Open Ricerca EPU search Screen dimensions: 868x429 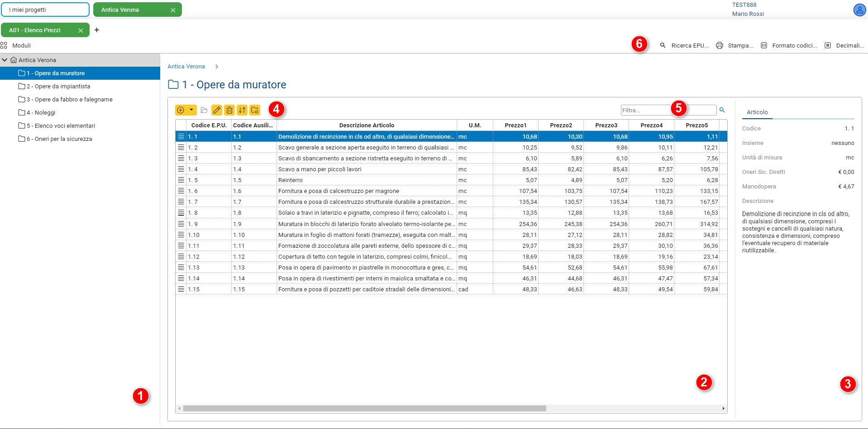coord(684,45)
